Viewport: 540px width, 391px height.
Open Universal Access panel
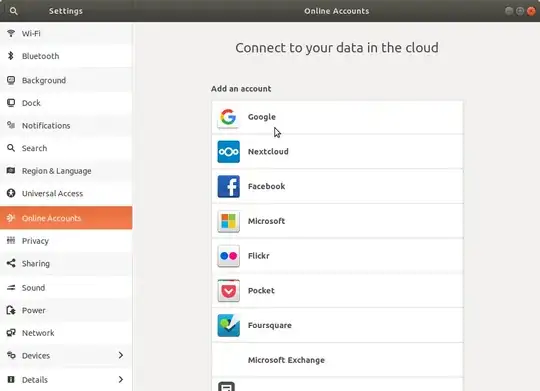click(66, 193)
